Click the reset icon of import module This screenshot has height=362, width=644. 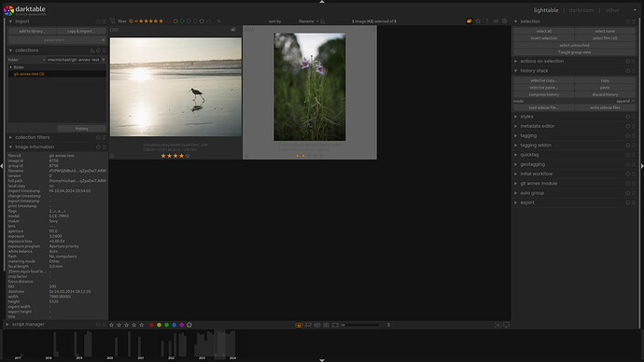click(x=98, y=21)
